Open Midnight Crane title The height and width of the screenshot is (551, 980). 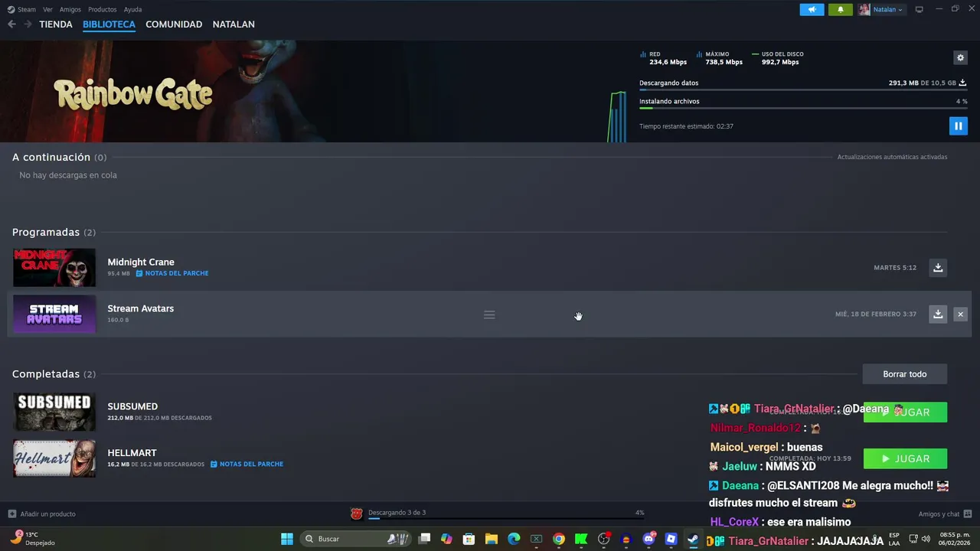[141, 262]
